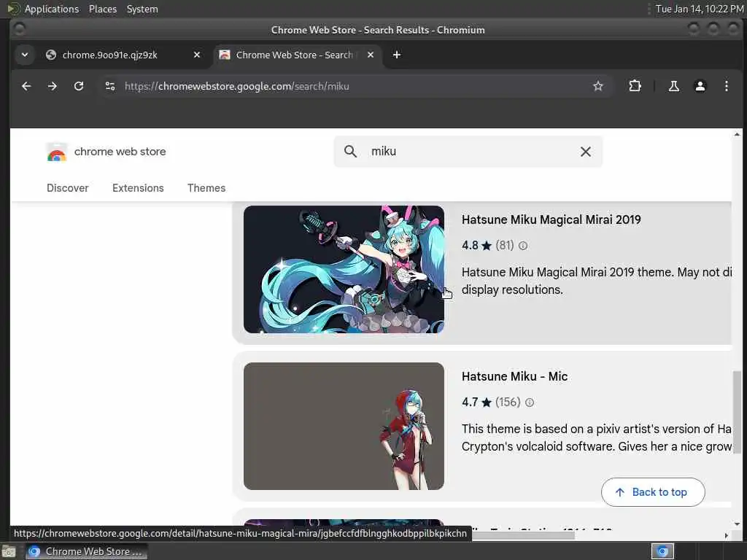Bookmark this page with the star
Viewport: 747px width, 560px height.
(x=598, y=86)
